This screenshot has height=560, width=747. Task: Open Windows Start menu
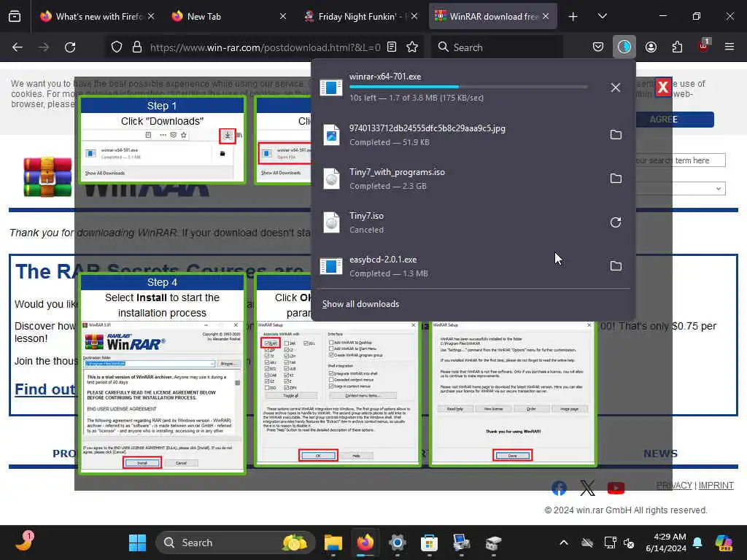(138, 542)
